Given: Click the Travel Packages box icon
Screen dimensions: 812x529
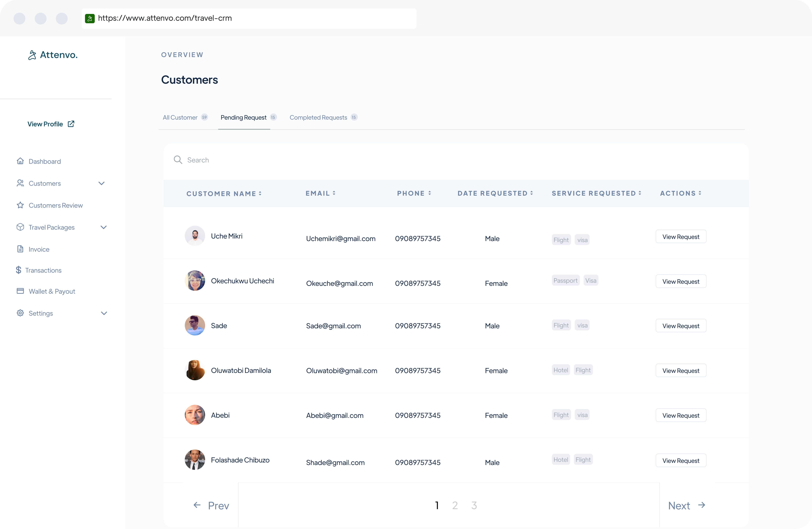Looking at the screenshot, I should coord(20,227).
